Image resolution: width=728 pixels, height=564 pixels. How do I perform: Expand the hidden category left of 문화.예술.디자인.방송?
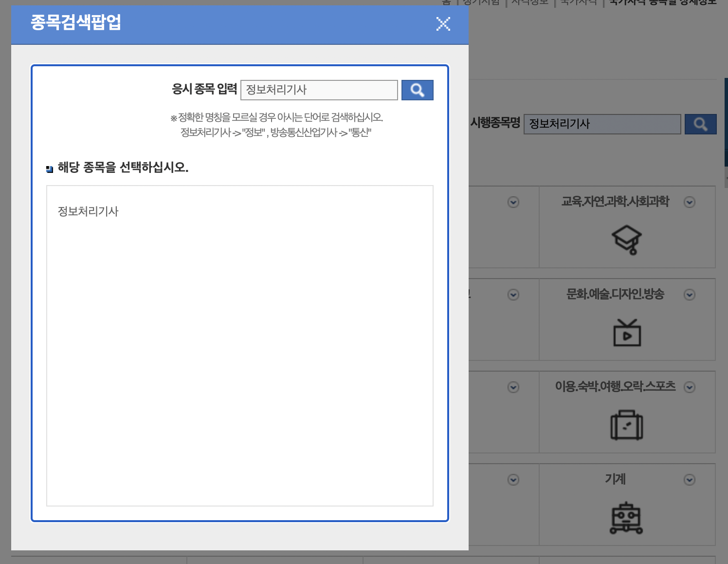pos(513,295)
